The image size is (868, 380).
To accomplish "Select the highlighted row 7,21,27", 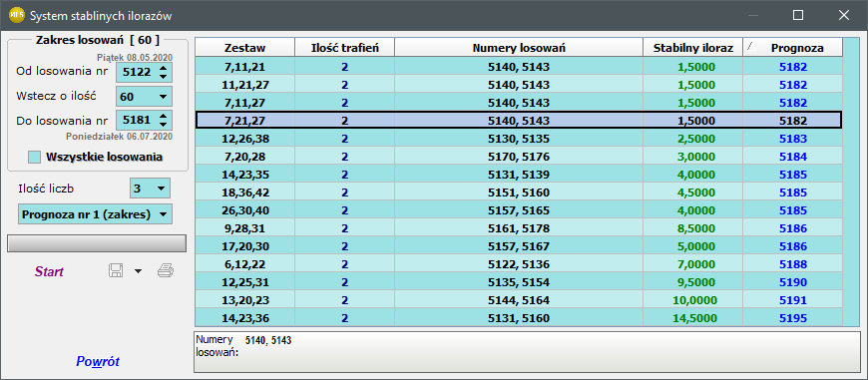I will (519, 120).
